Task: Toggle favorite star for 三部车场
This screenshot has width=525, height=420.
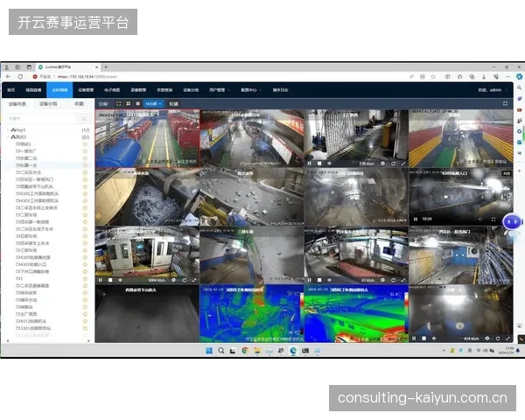Action: click(x=85, y=250)
